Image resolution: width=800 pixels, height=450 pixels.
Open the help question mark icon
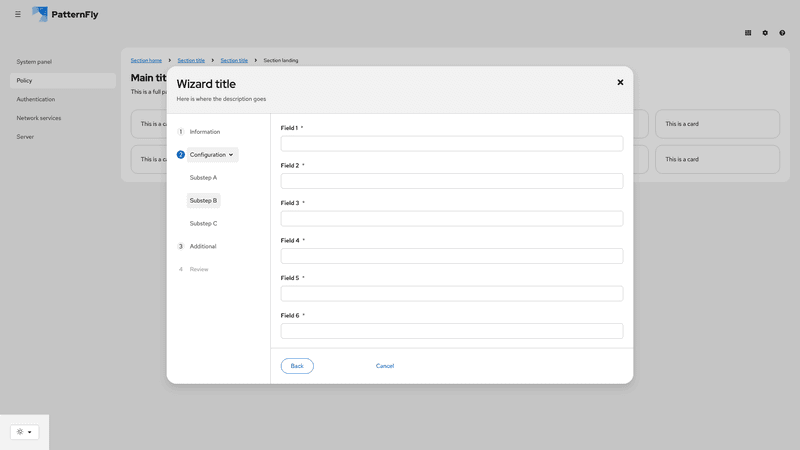(782, 33)
